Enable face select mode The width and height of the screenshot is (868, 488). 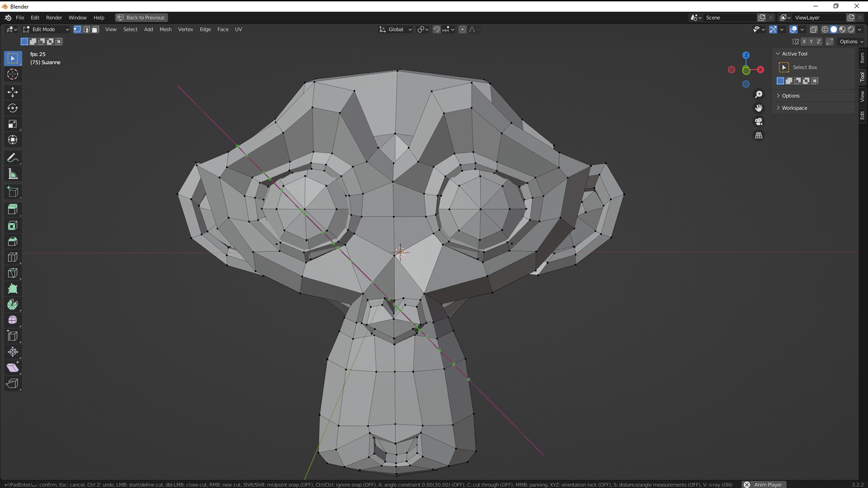tap(95, 29)
